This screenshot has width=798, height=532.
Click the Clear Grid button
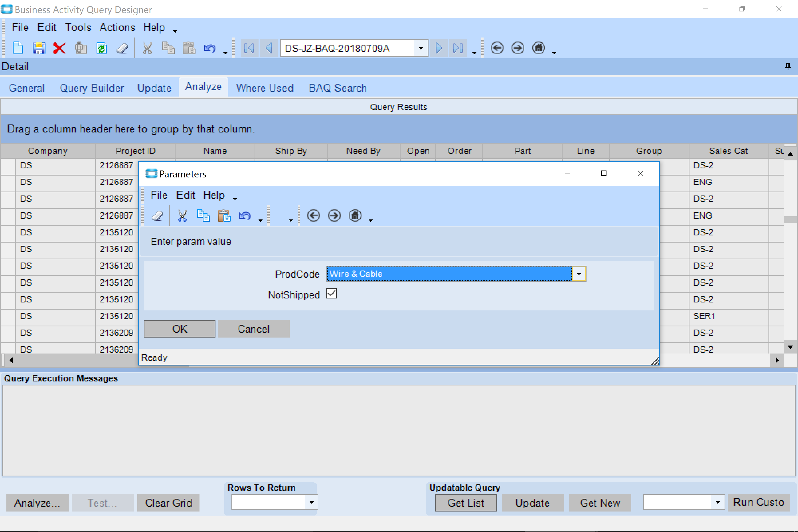click(x=168, y=503)
